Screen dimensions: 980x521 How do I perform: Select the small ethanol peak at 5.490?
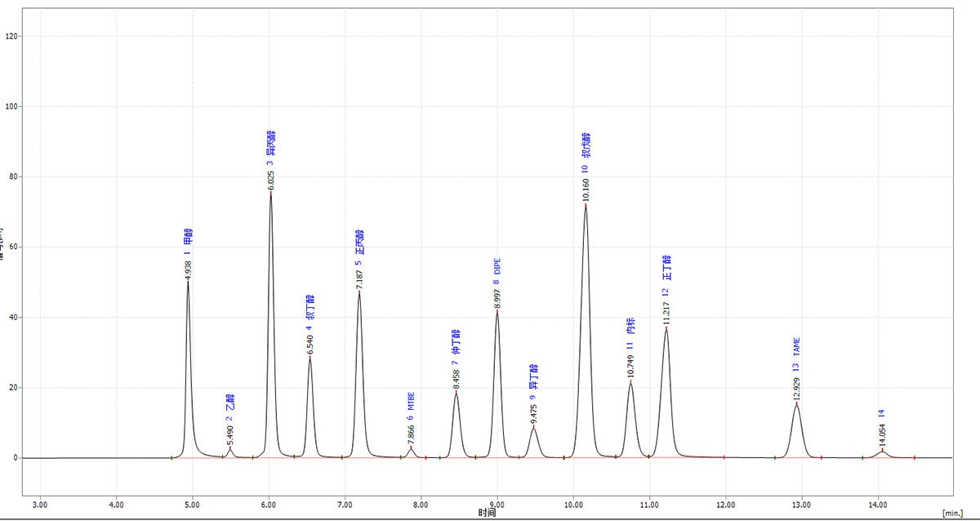click(x=230, y=448)
